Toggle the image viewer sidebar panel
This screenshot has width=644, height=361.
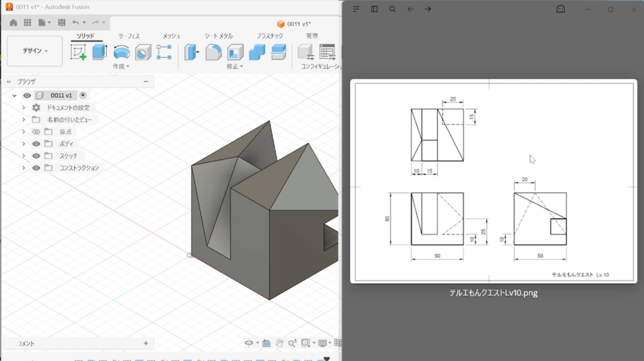coord(374,9)
